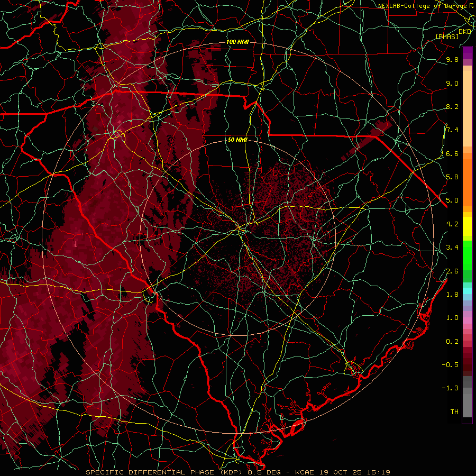Click the 4.2 value on the color scale
The width and height of the screenshot is (476, 476).
(x=452, y=224)
